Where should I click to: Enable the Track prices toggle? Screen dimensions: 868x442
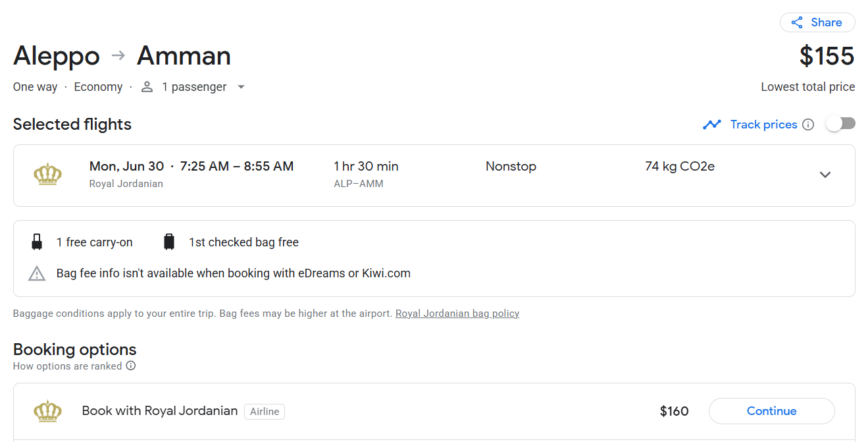click(x=840, y=124)
